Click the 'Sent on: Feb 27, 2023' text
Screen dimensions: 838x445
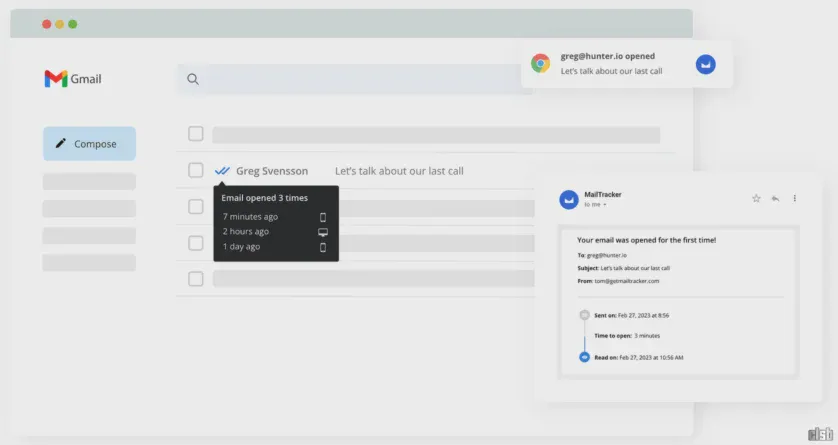click(x=632, y=315)
